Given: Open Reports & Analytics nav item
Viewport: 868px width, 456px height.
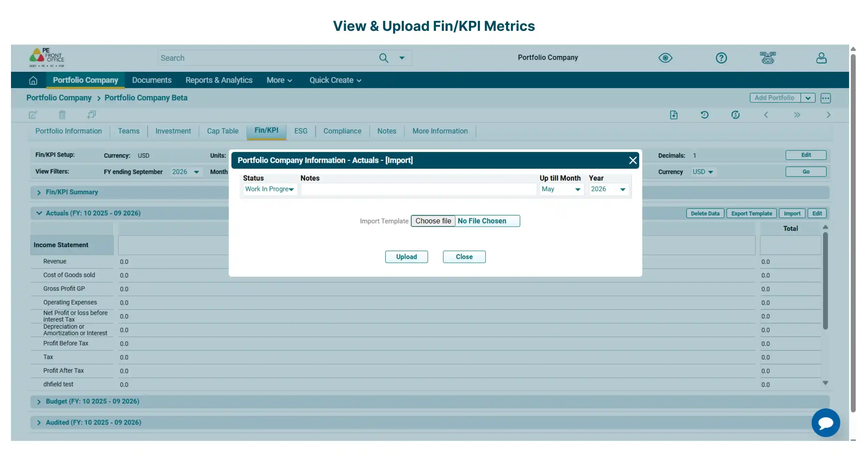Looking at the screenshot, I should pos(219,80).
